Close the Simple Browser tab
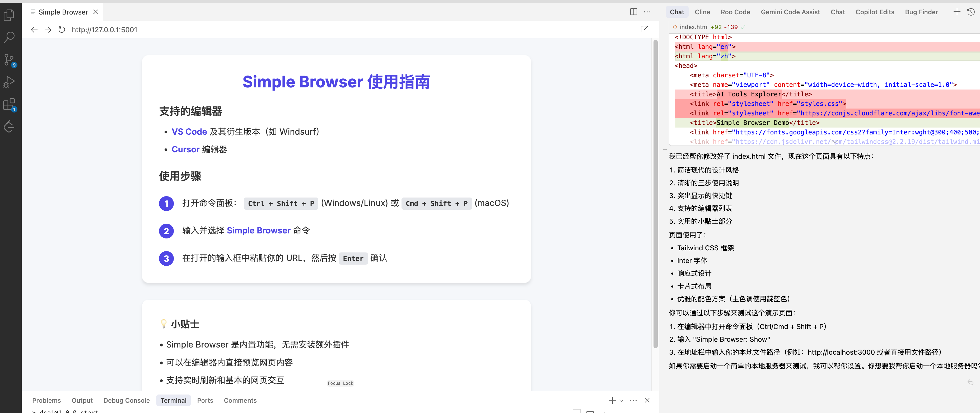980x413 pixels. pyautogui.click(x=95, y=12)
